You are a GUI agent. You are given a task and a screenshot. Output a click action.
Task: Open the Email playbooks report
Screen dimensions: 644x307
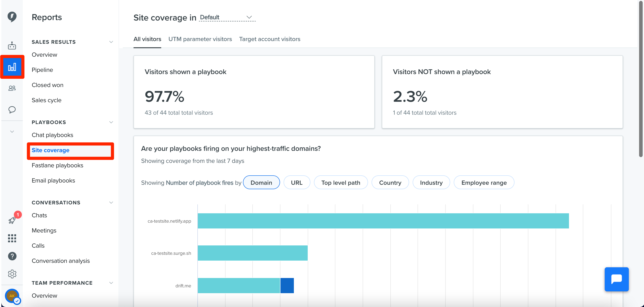(x=53, y=180)
